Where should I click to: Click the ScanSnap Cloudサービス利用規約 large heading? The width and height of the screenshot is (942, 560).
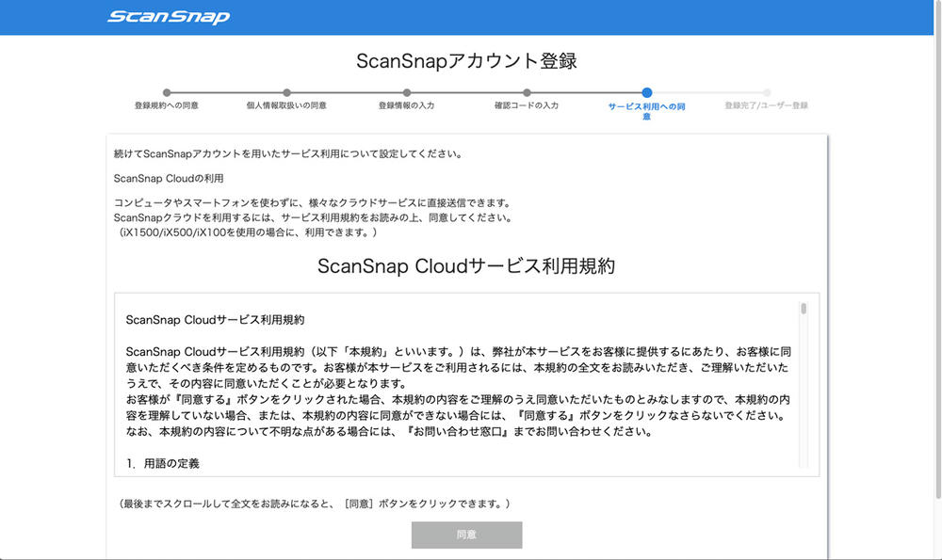[466, 266]
